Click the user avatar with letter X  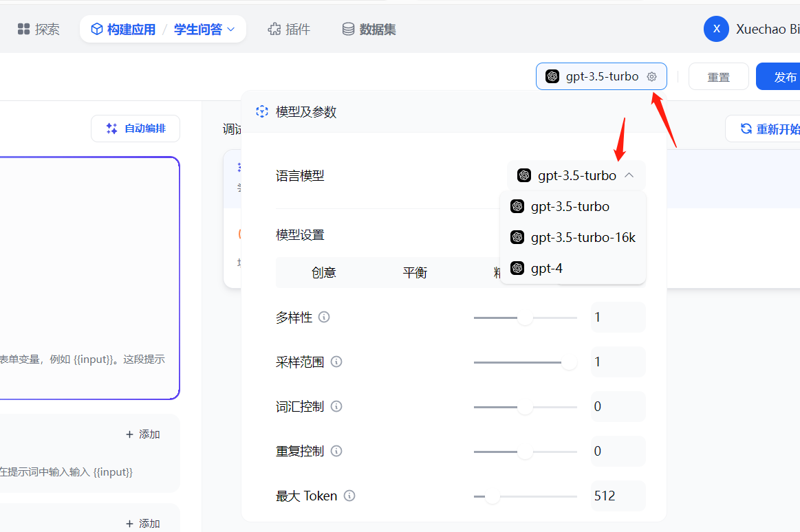(x=716, y=29)
